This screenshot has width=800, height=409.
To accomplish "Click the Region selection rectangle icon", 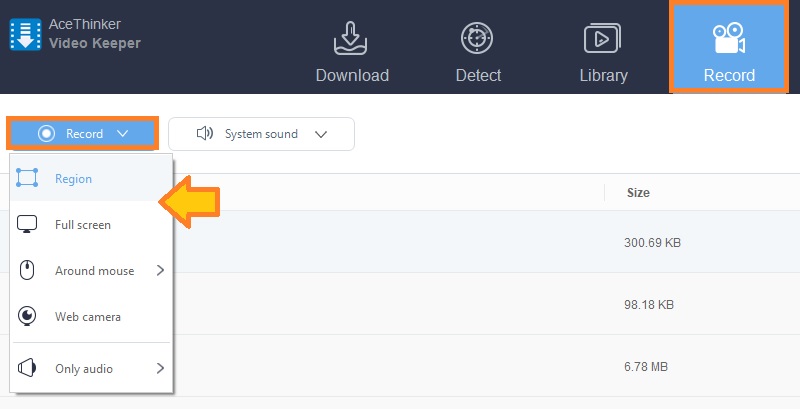I will click(28, 179).
